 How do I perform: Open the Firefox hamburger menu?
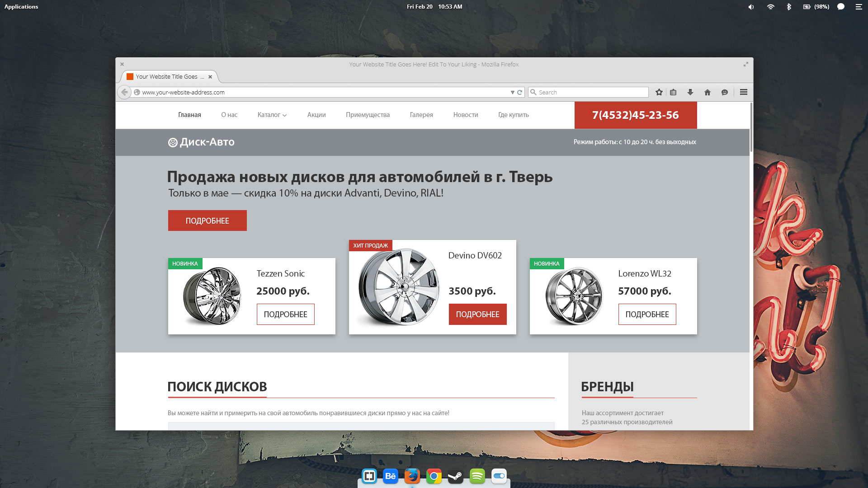(x=743, y=92)
